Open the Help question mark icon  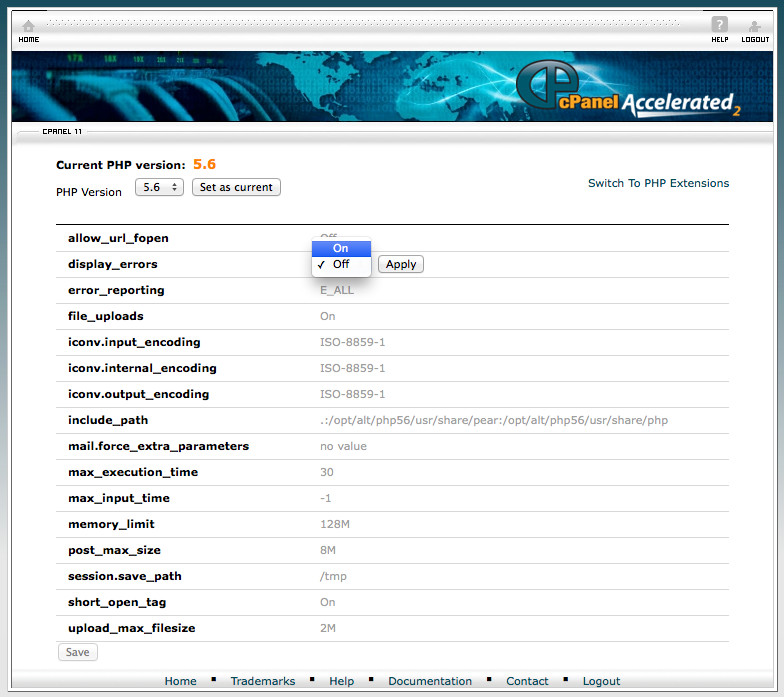tap(719, 26)
